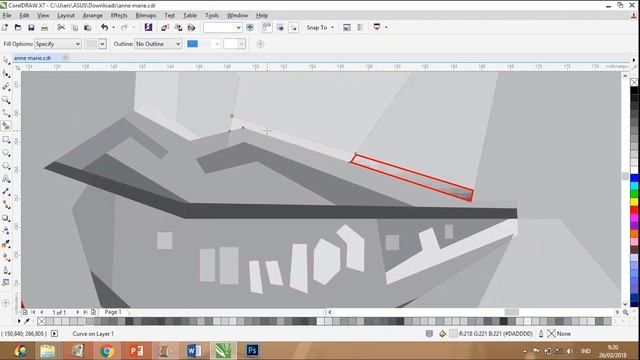Click the Publish to PDF icon
This screenshot has width=640, height=360.
coord(191,27)
